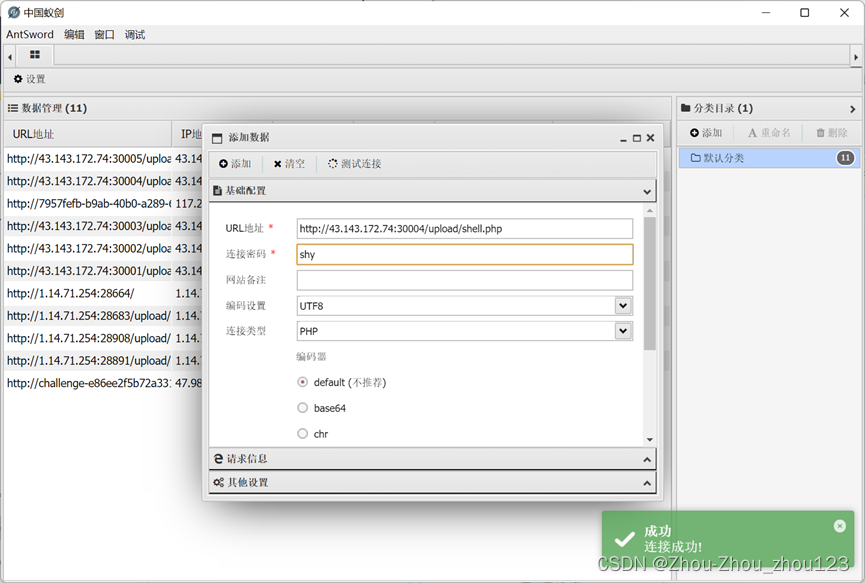This screenshot has height=583, width=865.
Task: Click the 11 count badge on 默认分类
Action: (x=845, y=158)
